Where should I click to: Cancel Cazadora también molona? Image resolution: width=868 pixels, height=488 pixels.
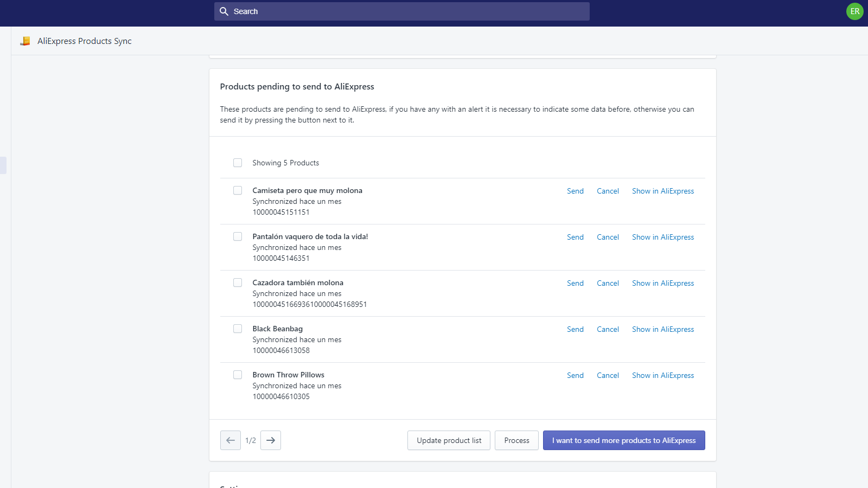pyautogui.click(x=608, y=283)
